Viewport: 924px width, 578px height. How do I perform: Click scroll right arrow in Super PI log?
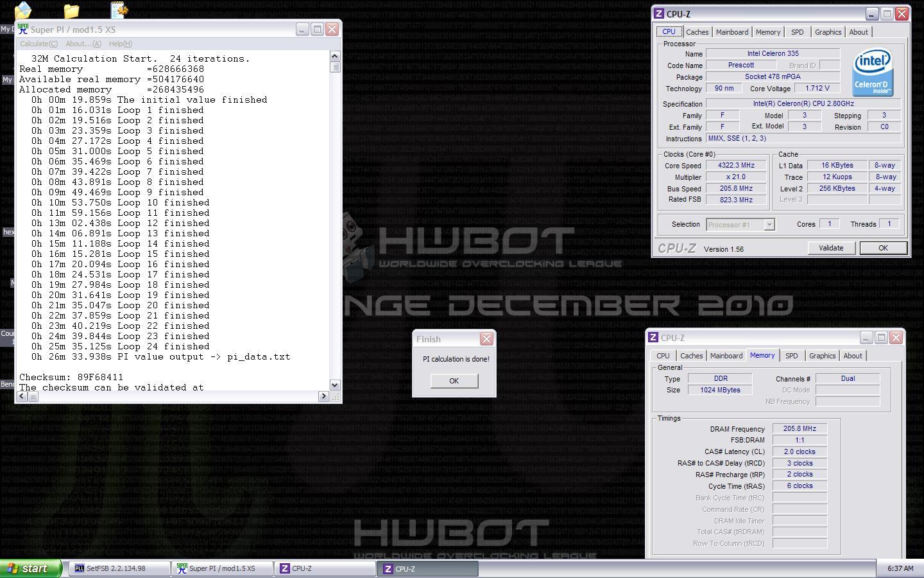tap(323, 396)
